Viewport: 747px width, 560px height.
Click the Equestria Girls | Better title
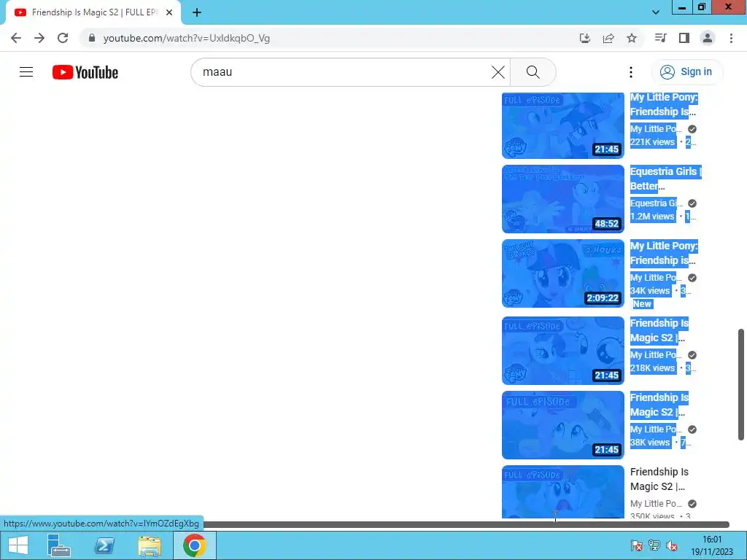pyautogui.click(x=665, y=179)
